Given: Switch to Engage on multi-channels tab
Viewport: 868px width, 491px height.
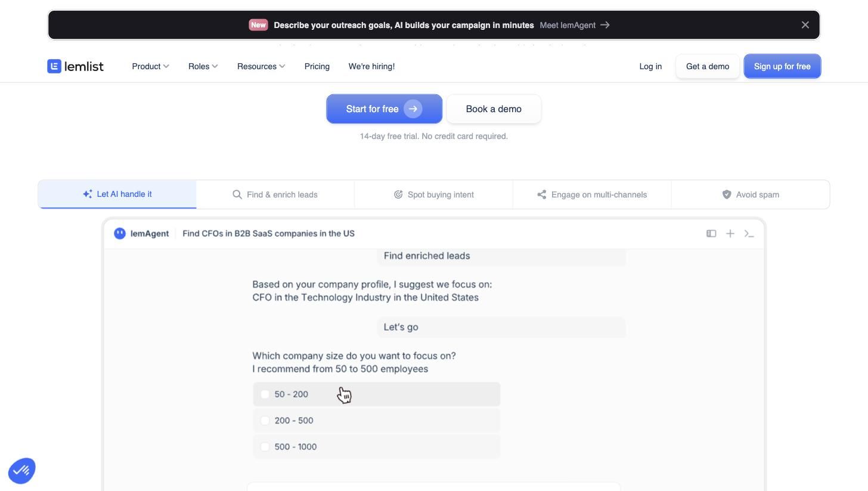Looking at the screenshot, I should pos(592,194).
